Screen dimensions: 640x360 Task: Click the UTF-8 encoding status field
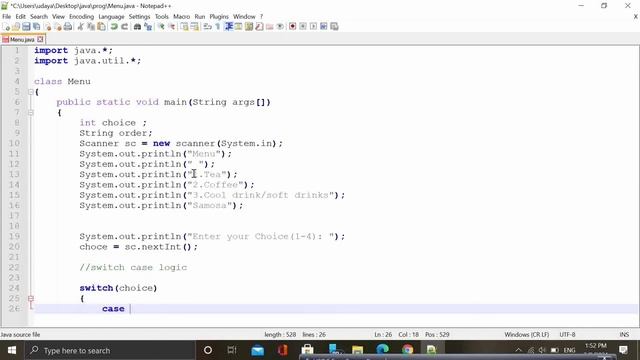567,335
